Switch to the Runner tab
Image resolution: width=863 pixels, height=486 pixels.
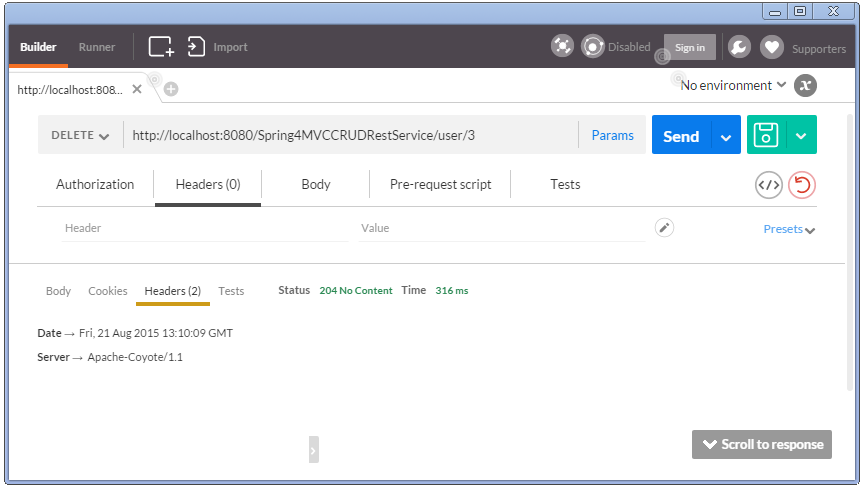pyautogui.click(x=97, y=47)
